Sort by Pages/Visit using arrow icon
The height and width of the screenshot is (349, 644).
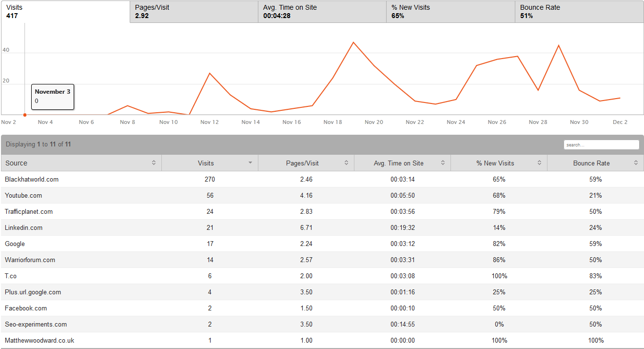347,163
